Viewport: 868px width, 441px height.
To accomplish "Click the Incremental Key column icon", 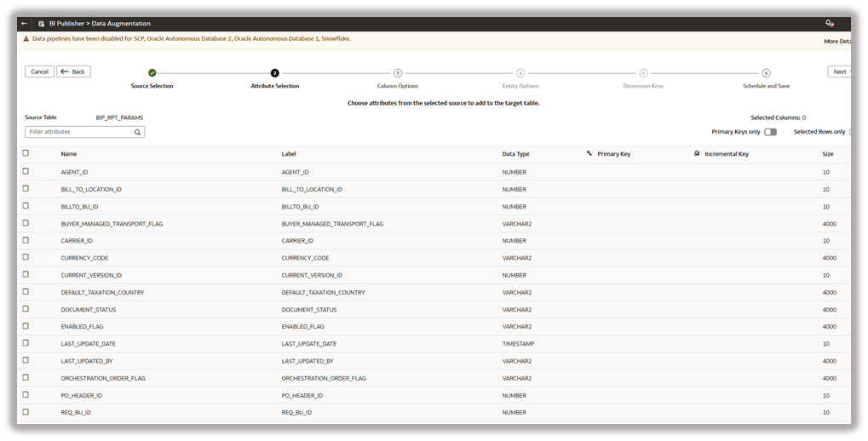I will [697, 153].
